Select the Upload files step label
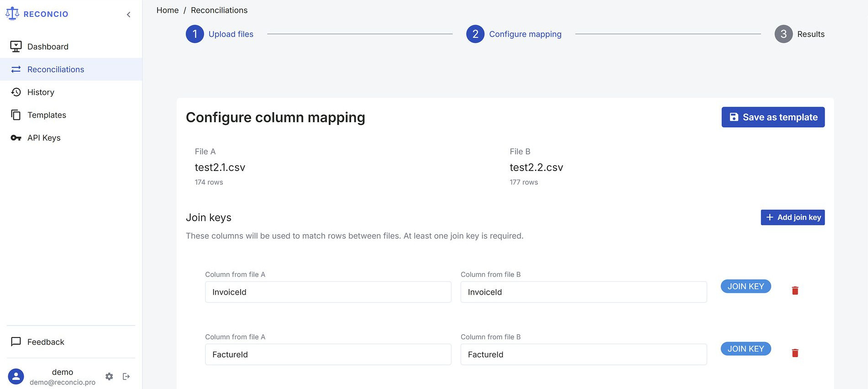Image resolution: width=868 pixels, height=389 pixels. 231,34
